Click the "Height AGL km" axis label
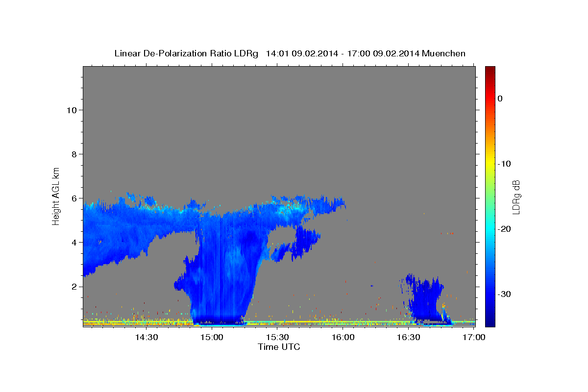Screen dimensions: 588x392 point(56,196)
